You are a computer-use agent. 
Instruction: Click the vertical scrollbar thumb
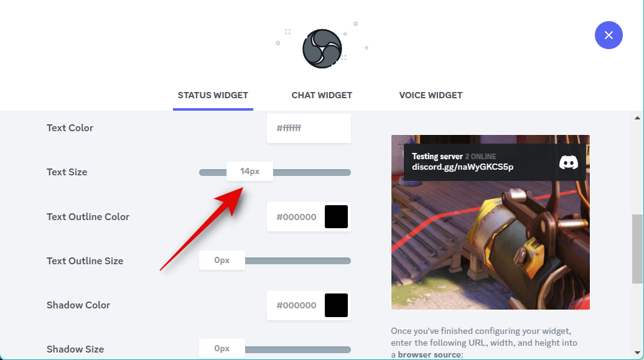click(637, 249)
